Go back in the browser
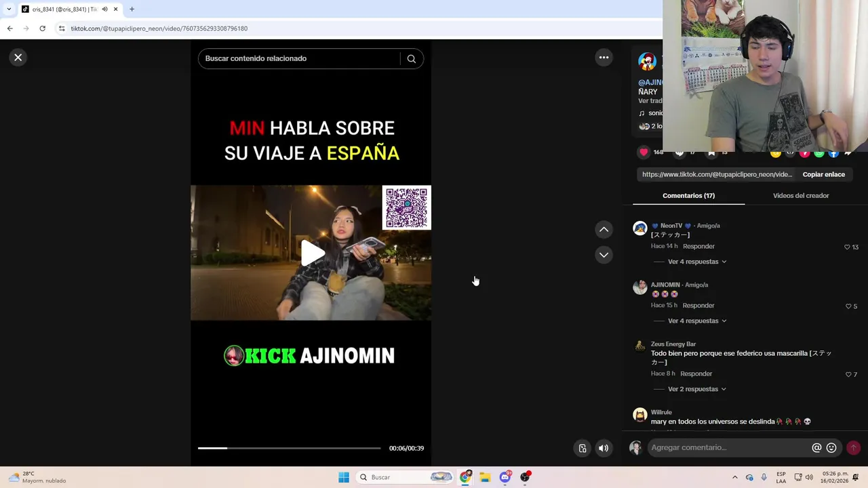The image size is (868, 488). click(x=9, y=28)
